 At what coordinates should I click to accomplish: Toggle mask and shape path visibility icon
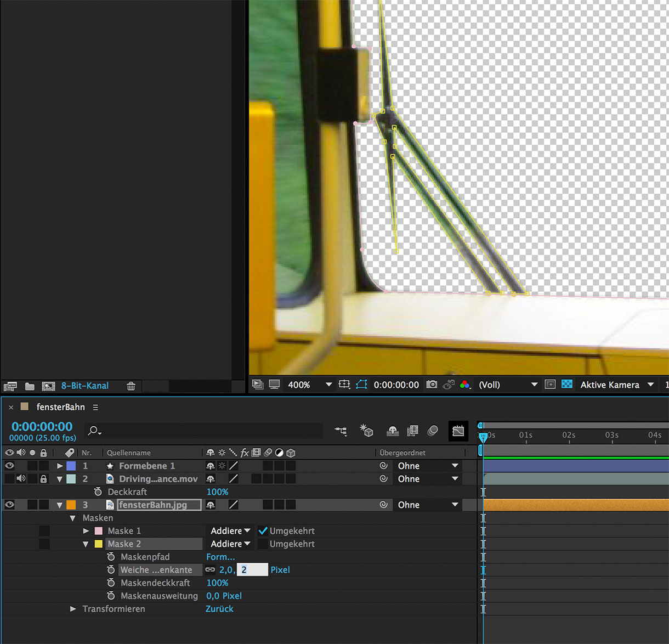click(361, 385)
